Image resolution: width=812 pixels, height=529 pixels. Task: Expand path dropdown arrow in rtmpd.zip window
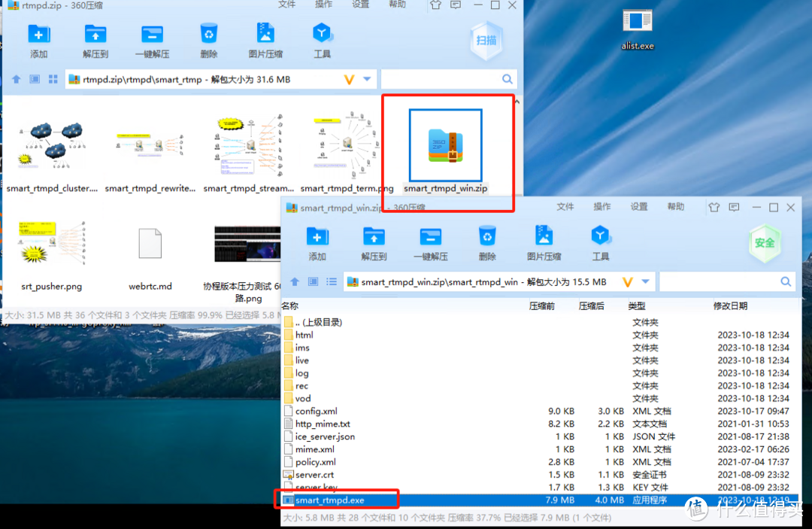click(367, 79)
